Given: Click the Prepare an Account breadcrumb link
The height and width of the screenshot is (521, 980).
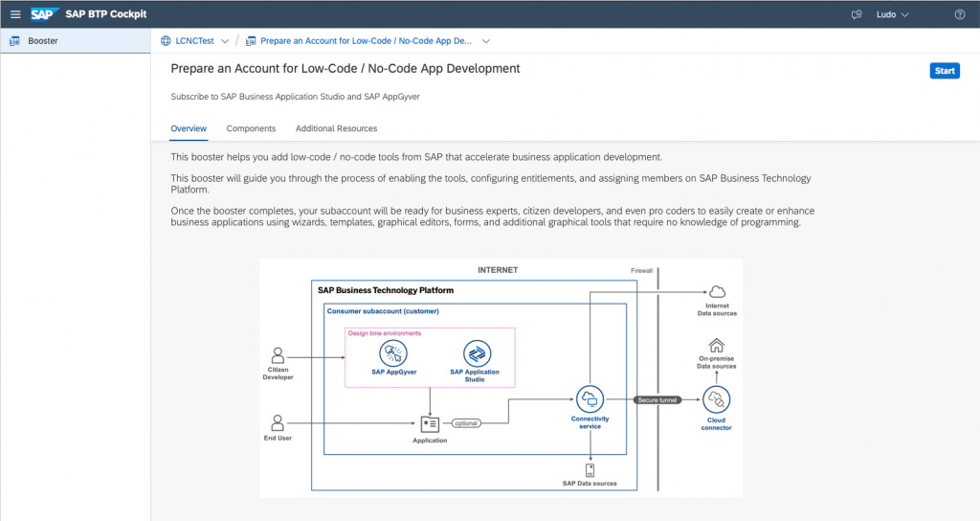Looking at the screenshot, I should 366,40.
